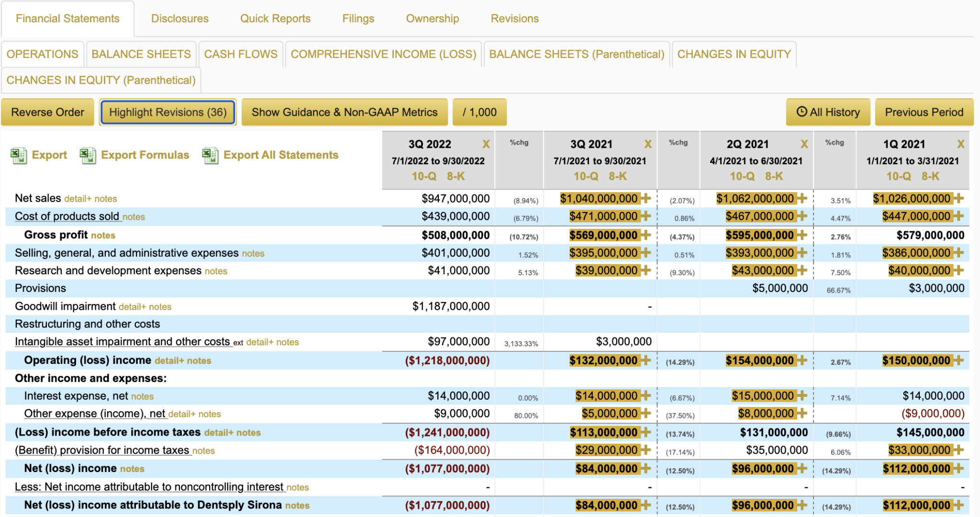The height and width of the screenshot is (517, 980).
Task: Open the Disclosures tab
Action: click(179, 19)
